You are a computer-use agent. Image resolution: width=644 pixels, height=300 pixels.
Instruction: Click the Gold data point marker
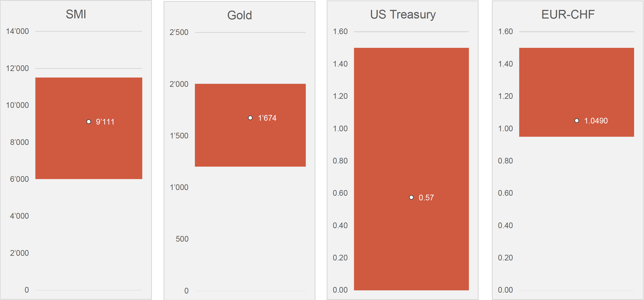click(250, 118)
